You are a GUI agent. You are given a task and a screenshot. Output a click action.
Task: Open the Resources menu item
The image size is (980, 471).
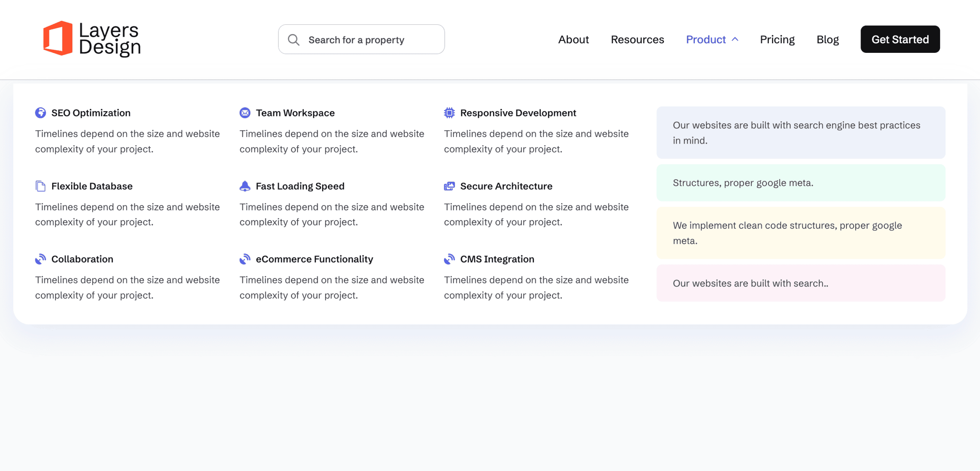click(637, 39)
